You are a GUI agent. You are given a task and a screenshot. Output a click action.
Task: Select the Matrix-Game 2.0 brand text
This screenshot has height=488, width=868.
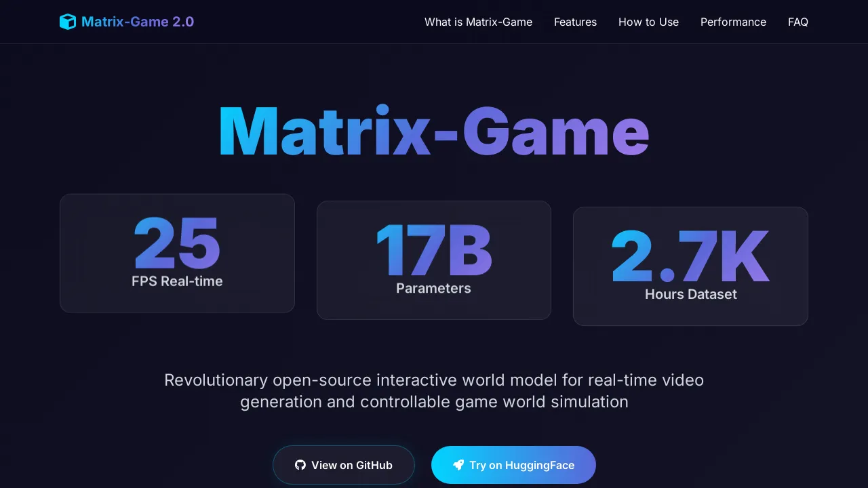coord(137,21)
